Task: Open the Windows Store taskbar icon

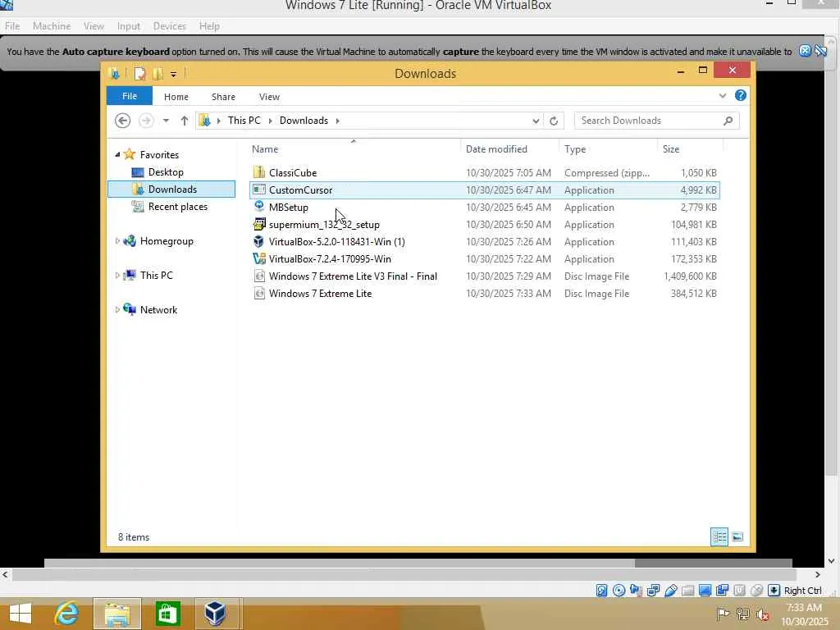Action: [x=167, y=614]
